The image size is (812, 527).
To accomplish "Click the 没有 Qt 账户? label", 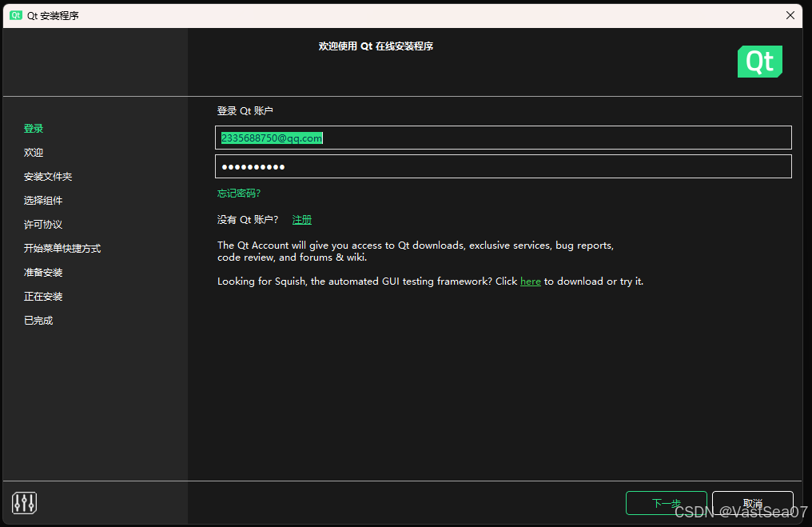I will point(248,220).
